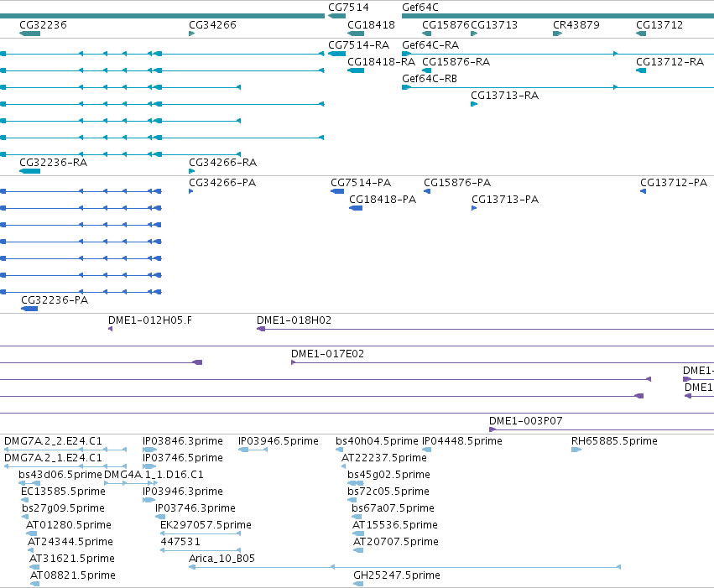Click the GH25247.5prime EST glyph
Image resolution: width=714 pixels, height=588 pixels.
358,584
